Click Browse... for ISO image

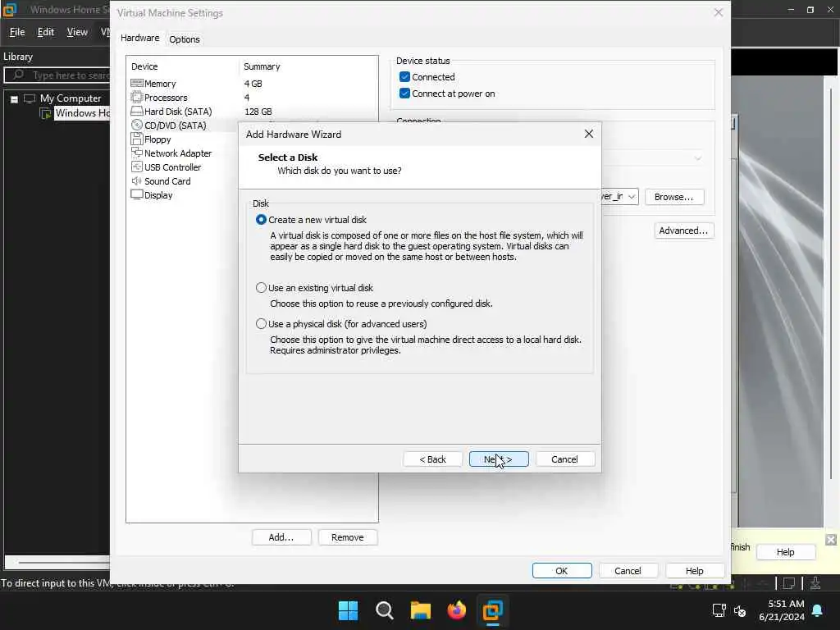[x=674, y=197]
